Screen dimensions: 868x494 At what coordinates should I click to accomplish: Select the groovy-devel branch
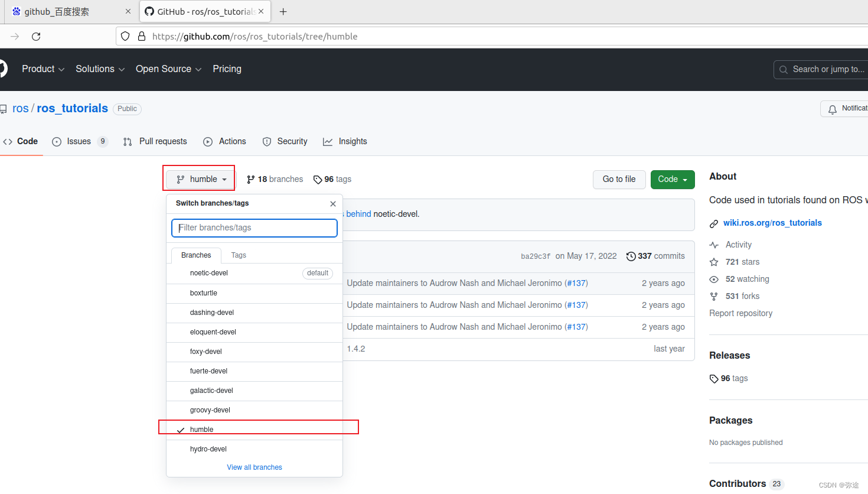(x=254, y=410)
